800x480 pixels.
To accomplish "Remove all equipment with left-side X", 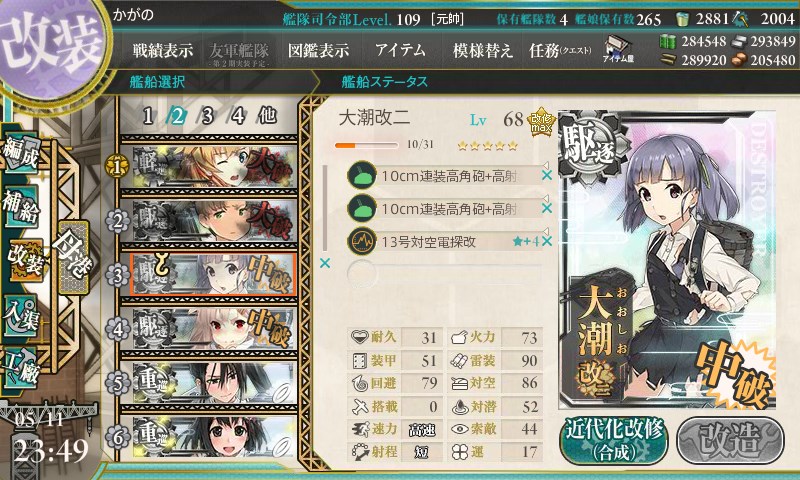I will coord(324,263).
